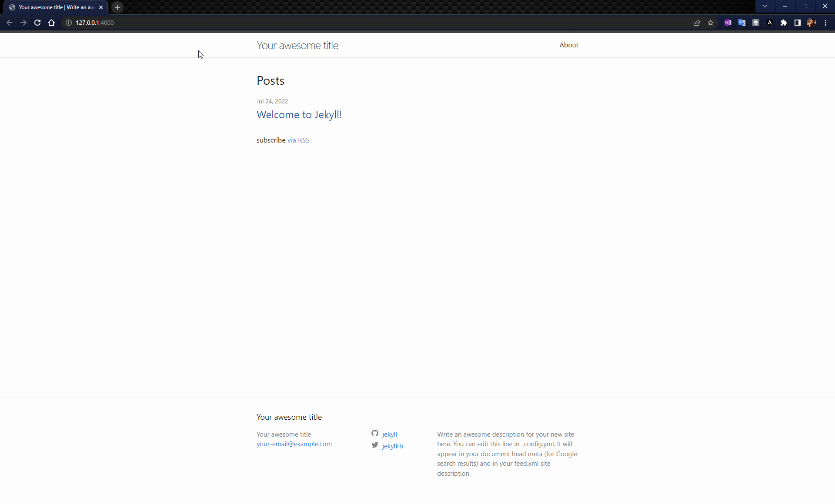Open the Google Translate extension
The width and height of the screenshot is (835, 504).
[741, 23]
